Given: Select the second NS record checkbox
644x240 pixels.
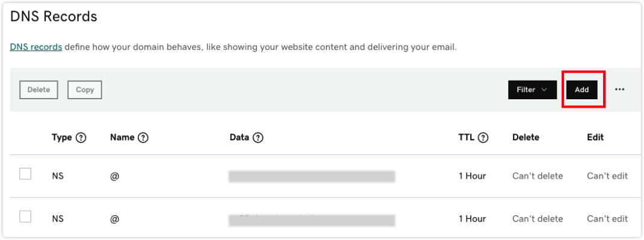Looking at the screenshot, I should coord(25,217).
